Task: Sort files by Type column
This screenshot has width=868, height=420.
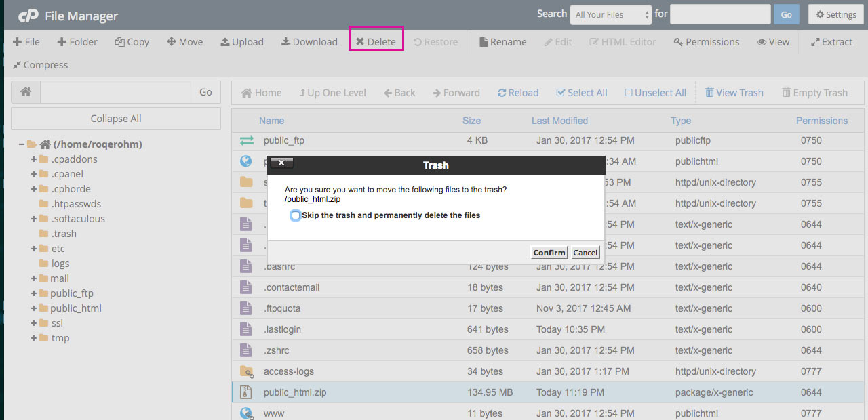Action: 681,121
